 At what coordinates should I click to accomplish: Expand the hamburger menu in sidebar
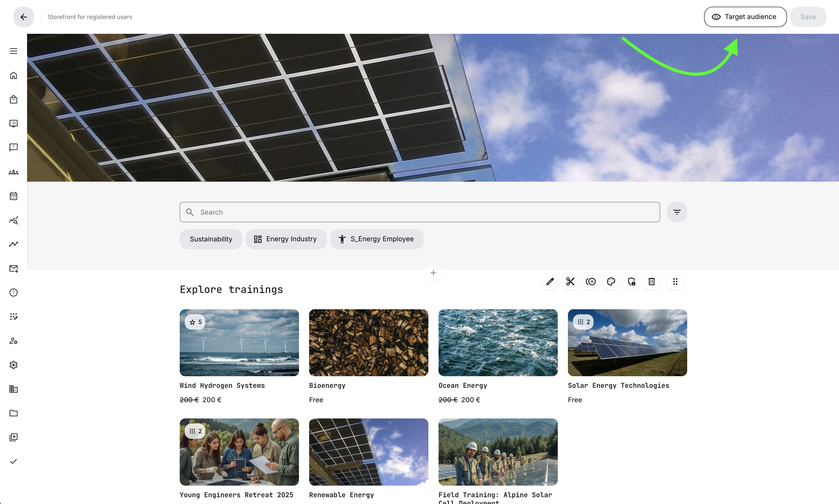pos(14,51)
